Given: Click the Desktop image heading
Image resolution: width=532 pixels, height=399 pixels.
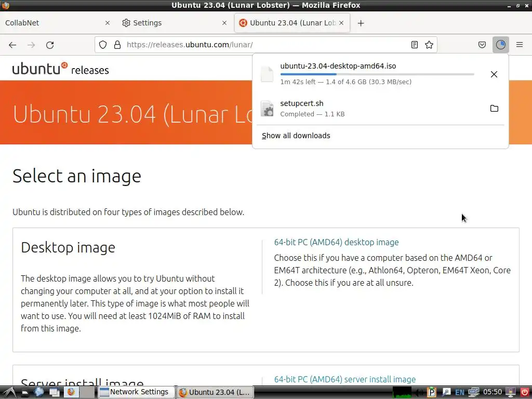Looking at the screenshot, I should click(x=68, y=247).
